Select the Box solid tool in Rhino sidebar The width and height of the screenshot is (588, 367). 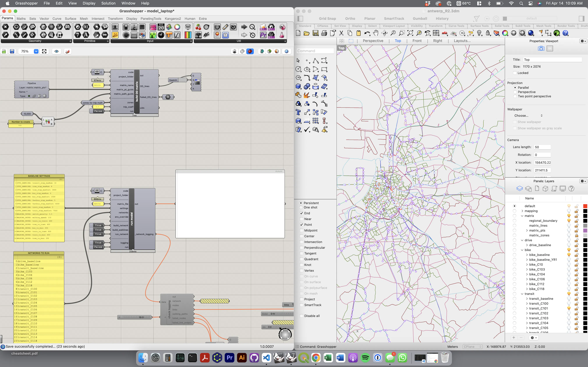point(298,86)
